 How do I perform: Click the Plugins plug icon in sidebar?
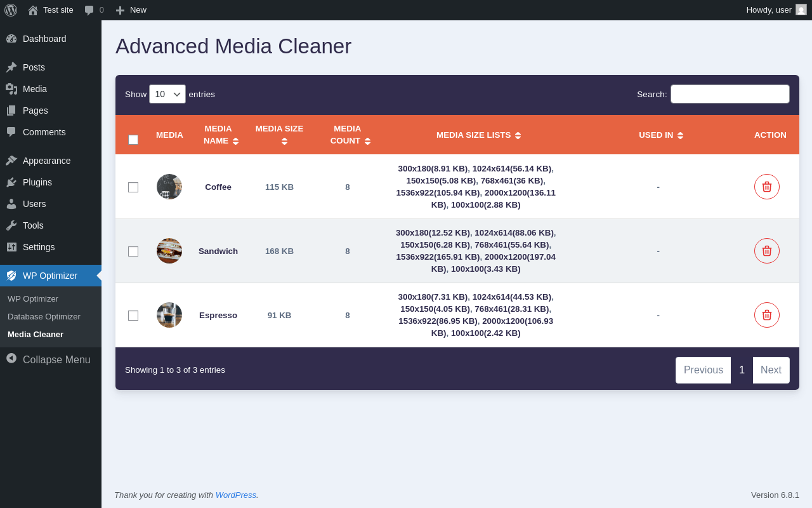coord(11,182)
